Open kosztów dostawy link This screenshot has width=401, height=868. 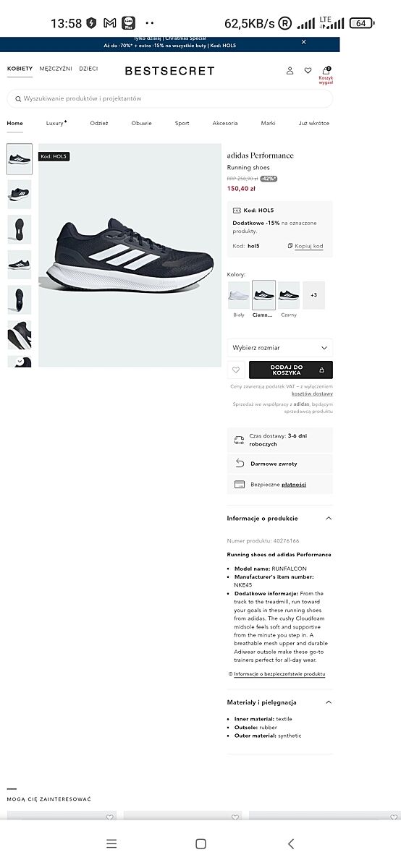pyautogui.click(x=312, y=394)
